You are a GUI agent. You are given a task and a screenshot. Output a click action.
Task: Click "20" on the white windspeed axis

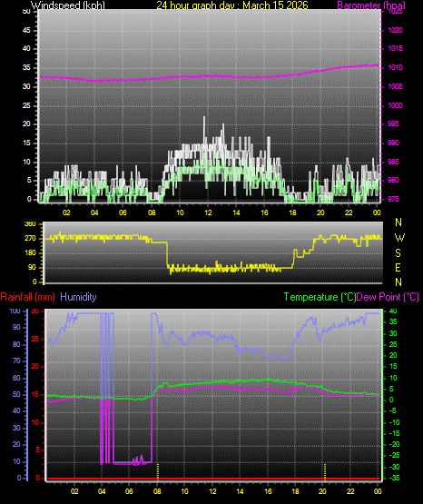click(26, 124)
